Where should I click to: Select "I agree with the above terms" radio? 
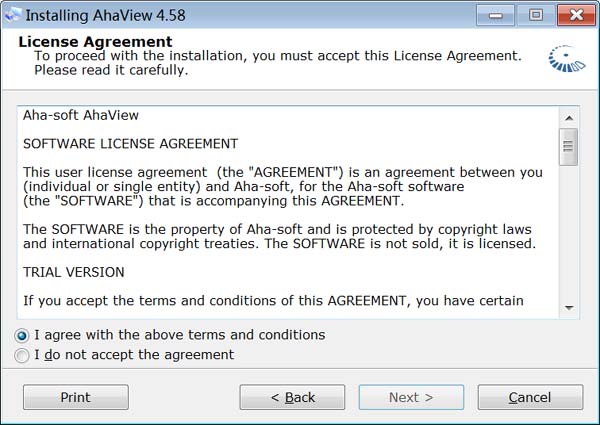click(x=22, y=336)
